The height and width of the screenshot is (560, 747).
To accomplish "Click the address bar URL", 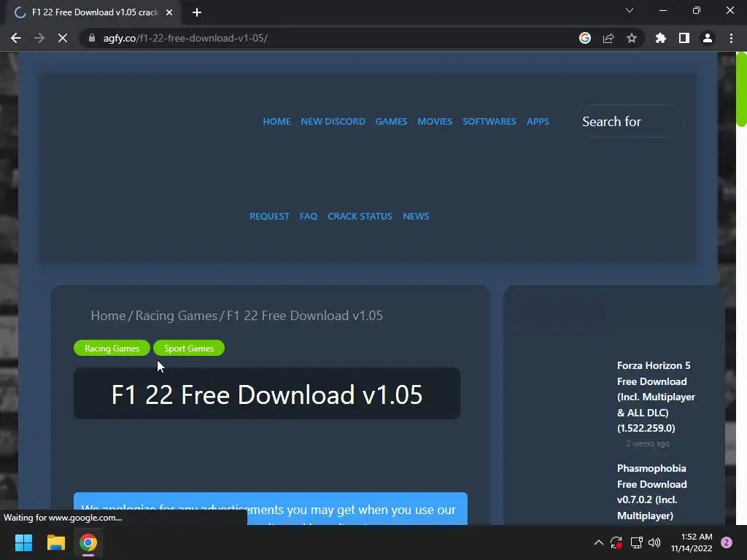I will tap(185, 38).
